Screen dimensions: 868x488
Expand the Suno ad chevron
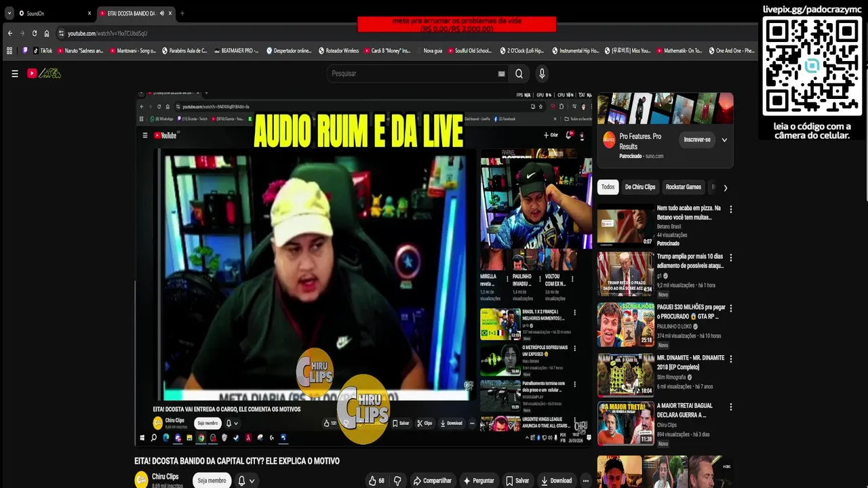point(724,140)
